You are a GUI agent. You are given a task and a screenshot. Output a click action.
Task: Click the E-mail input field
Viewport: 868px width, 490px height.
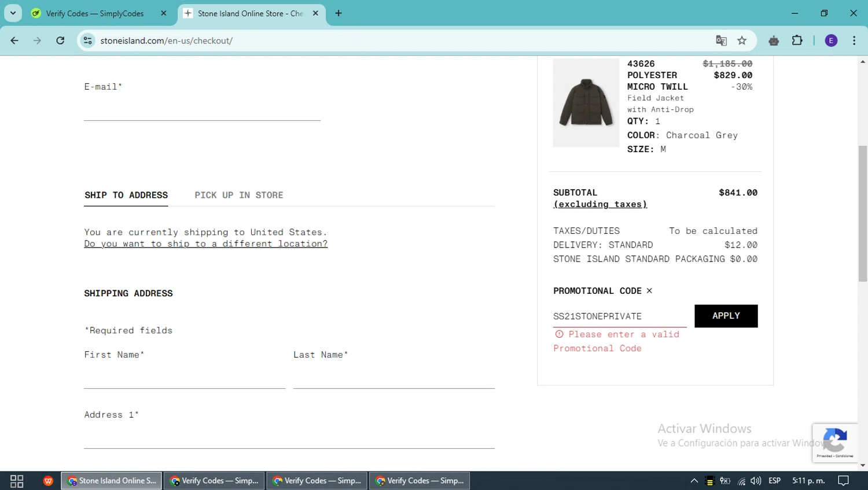point(202,110)
